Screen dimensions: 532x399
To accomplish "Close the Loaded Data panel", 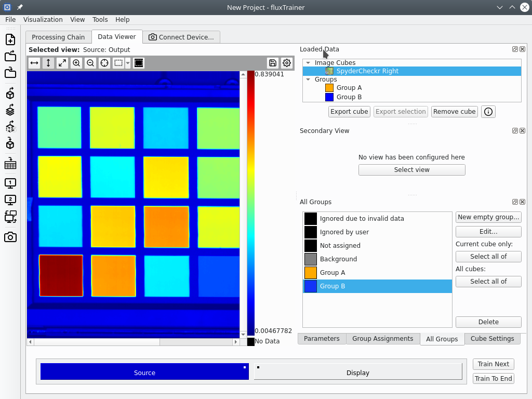I will tap(523, 49).
